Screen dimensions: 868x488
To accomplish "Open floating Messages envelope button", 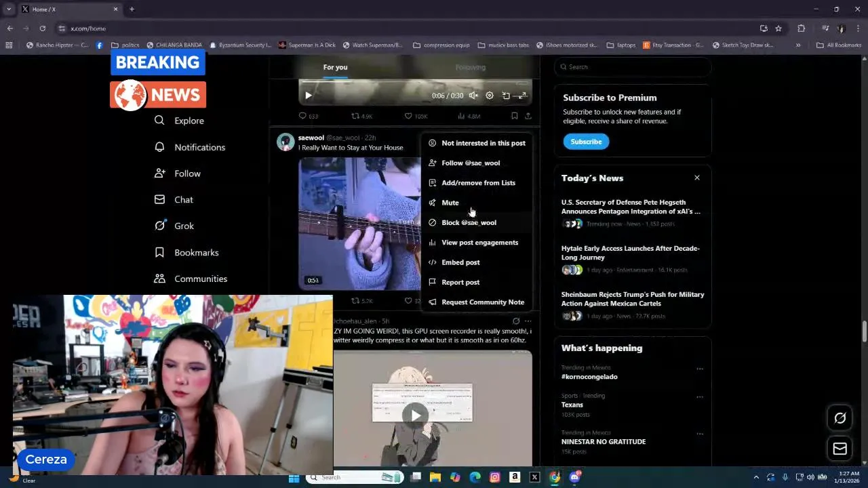I will coord(840,449).
